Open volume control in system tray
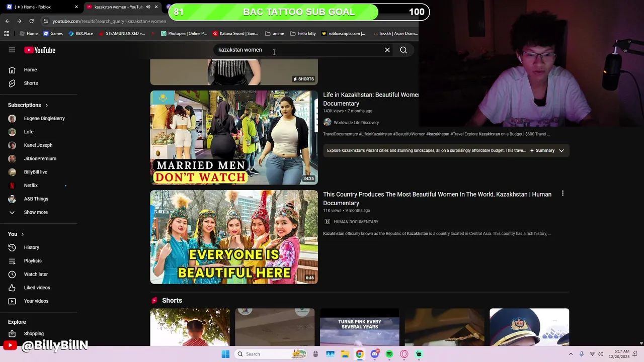The height and width of the screenshot is (362, 644). [600, 354]
